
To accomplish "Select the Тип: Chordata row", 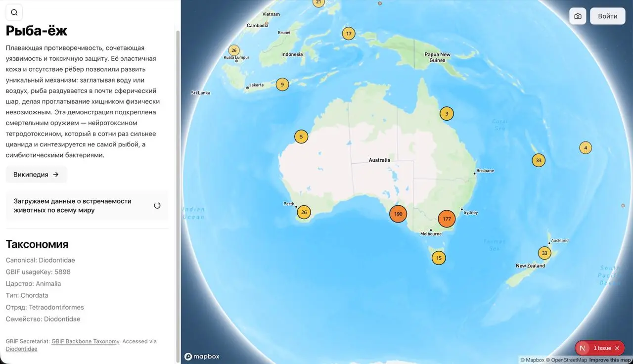I will (27, 296).
